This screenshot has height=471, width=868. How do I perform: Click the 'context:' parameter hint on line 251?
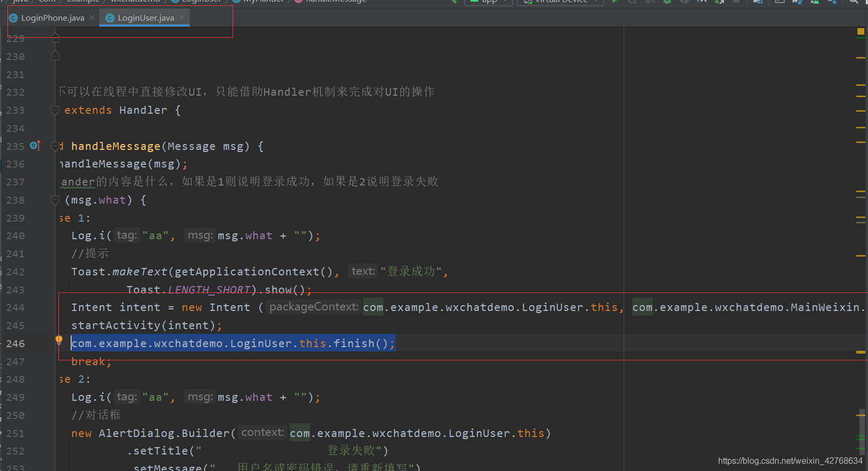(262, 433)
